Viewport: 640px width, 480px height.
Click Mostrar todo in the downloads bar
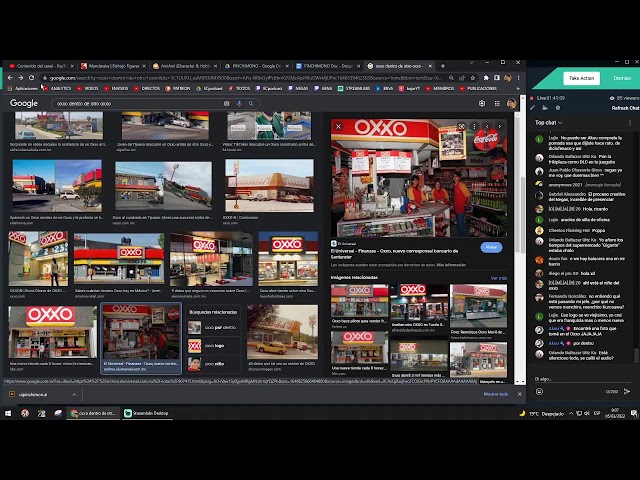coord(496,394)
